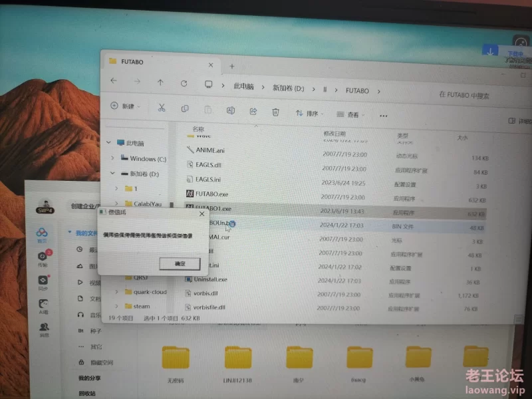Add a new tab with plus button
Screen dimensions: 532x399
(232, 66)
